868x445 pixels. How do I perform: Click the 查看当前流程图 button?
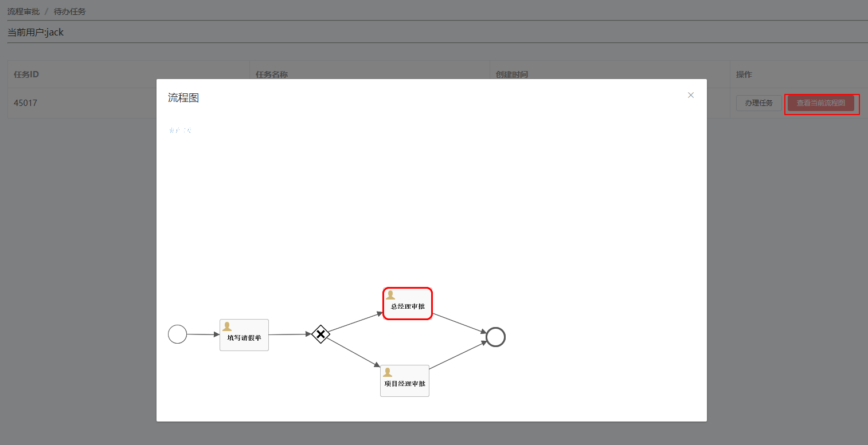click(821, 103)
